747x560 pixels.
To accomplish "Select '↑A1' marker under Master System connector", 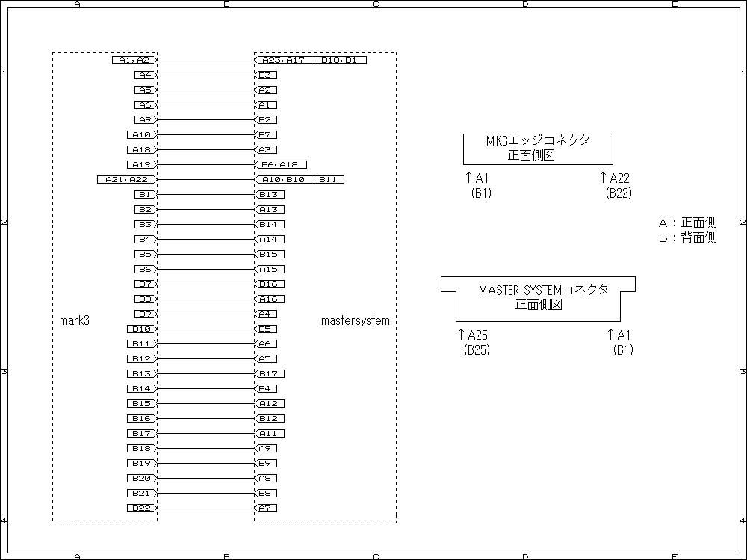I will click(619, 335).
